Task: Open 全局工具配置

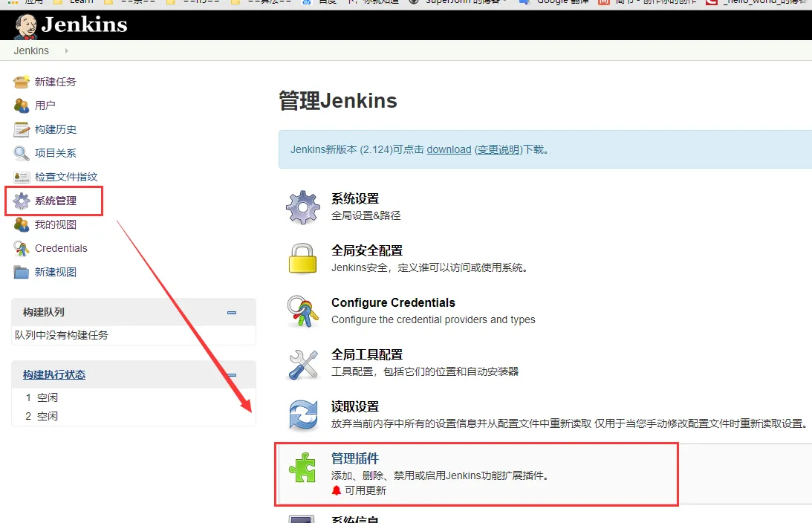Action: point(367,354)
